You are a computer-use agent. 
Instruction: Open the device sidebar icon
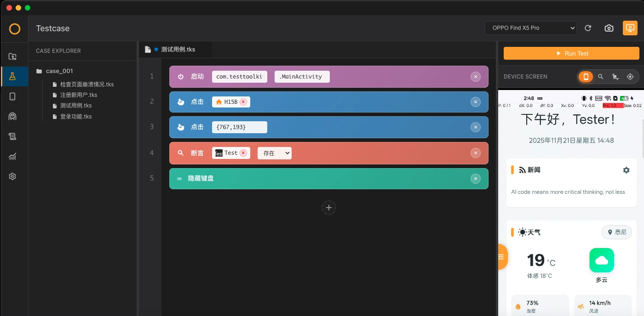[x=12, y=96]
